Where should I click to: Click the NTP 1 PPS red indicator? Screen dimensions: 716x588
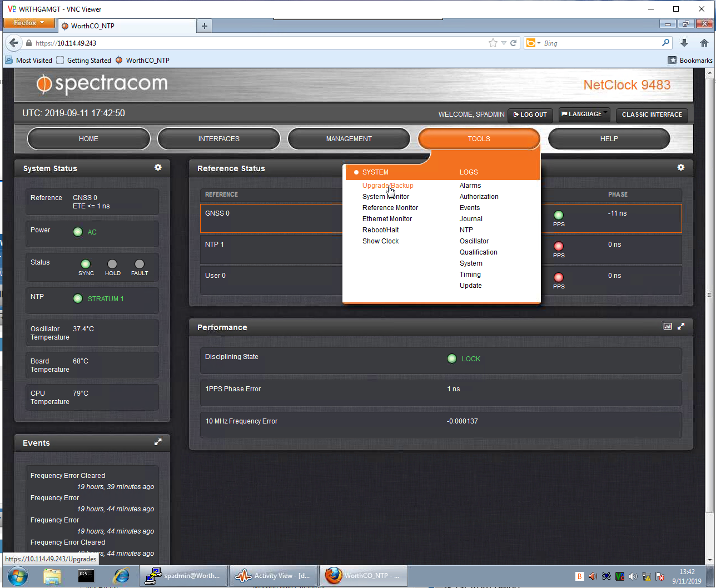point(559,246)
